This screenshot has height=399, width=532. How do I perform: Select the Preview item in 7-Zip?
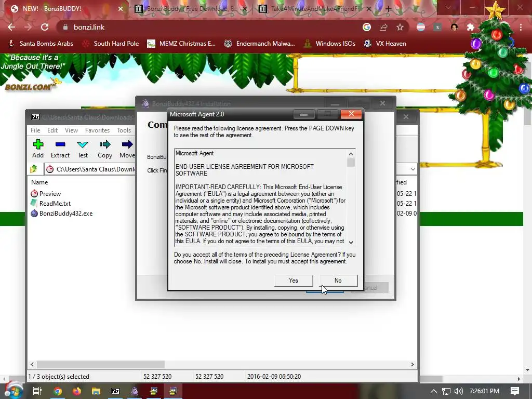click(46, 194)
